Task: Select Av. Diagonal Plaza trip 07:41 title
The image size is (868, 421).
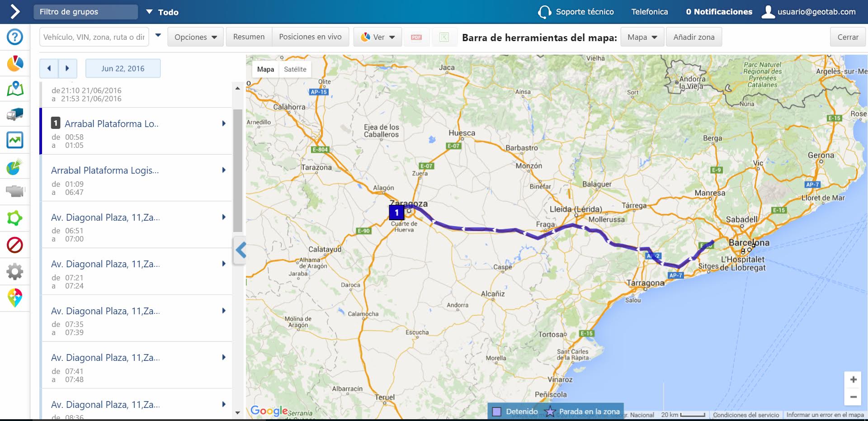Action: 105,358
